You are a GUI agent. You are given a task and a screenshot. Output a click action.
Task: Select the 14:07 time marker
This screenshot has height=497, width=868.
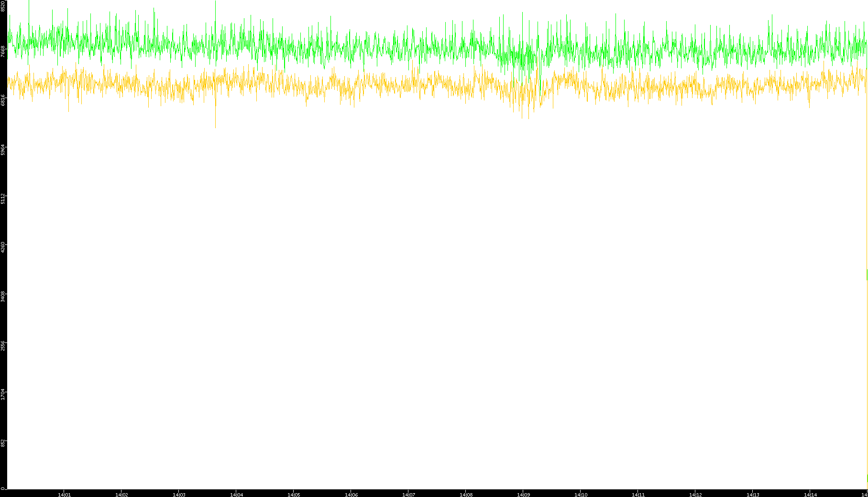(x=408, y=494)
